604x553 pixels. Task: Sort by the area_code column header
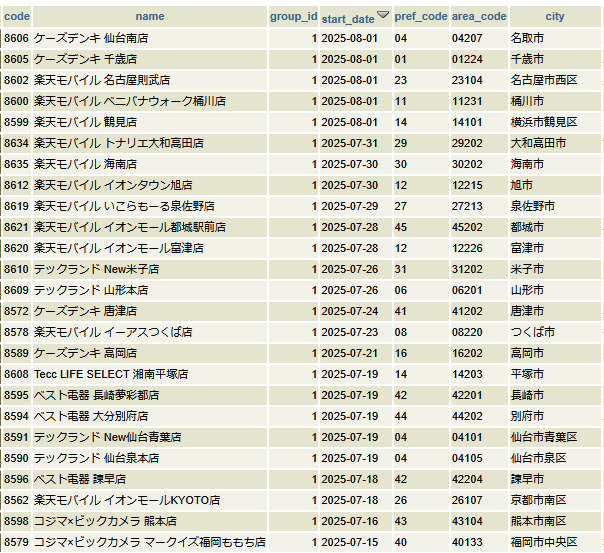point(479,16)
